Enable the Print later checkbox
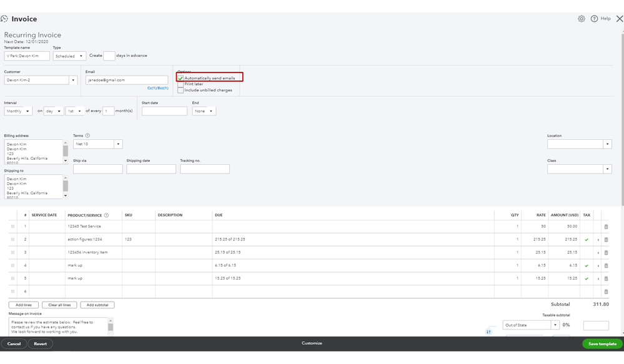 (181, 84)
